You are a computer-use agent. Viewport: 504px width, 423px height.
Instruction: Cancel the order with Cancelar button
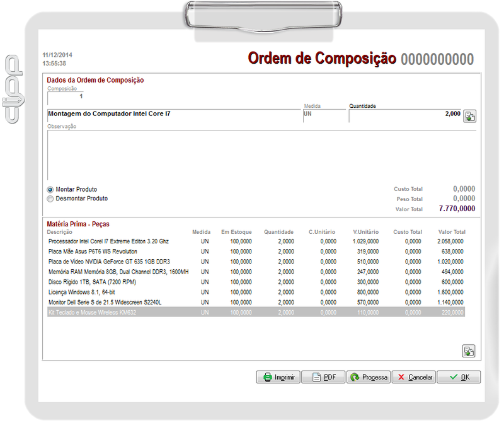[x=413, y=377]
